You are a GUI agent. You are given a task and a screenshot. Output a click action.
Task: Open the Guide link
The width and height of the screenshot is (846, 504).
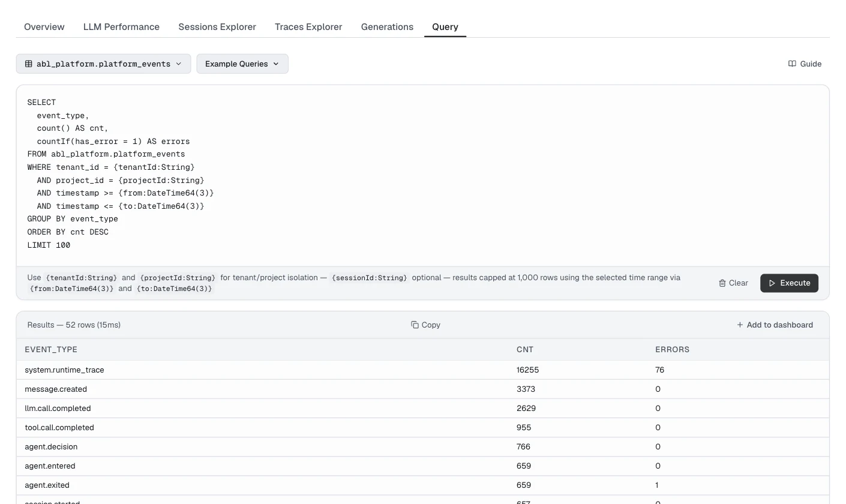click(805, 64)
